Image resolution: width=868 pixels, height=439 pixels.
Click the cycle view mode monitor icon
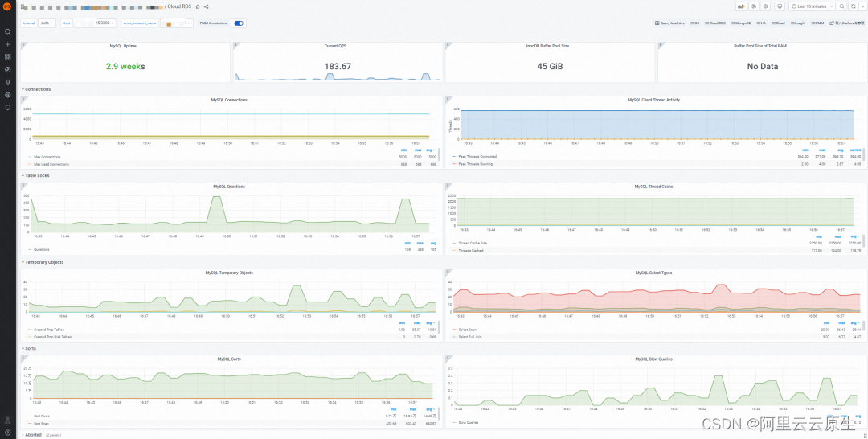780,6
